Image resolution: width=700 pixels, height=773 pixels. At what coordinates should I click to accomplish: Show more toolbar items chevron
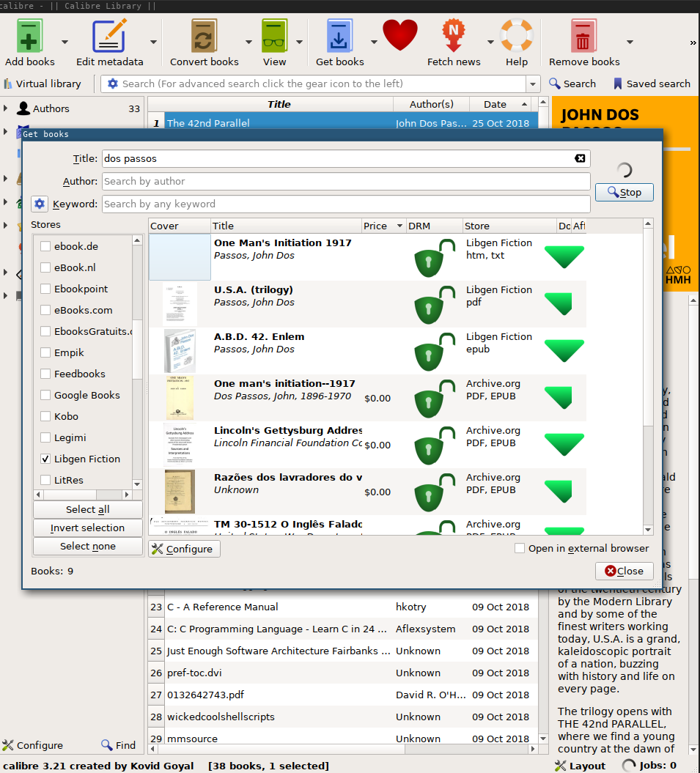coord(693,43)
